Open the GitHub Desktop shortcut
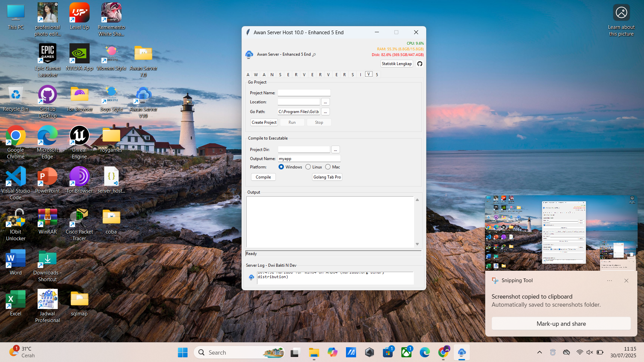This screenshot has height=362, width=644. pyautogui.click(x=47, y=101)
